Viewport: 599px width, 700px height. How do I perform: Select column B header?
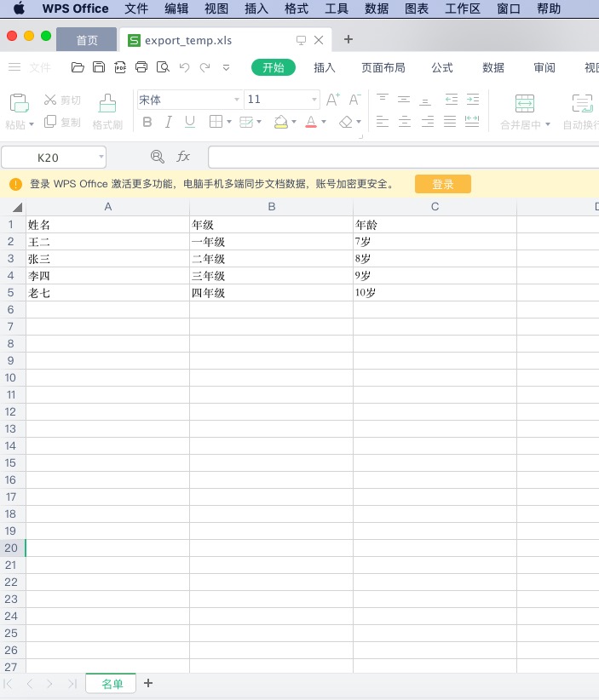click(x=271, y=207)
